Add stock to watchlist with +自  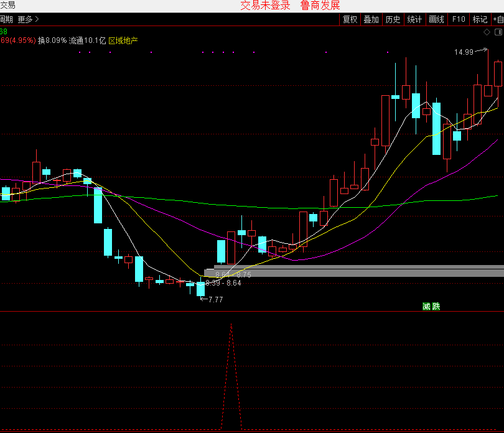click(498, 19)
